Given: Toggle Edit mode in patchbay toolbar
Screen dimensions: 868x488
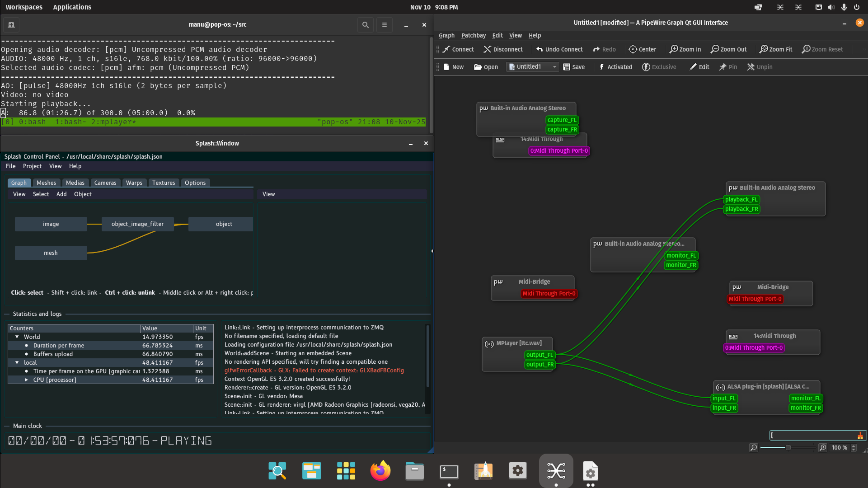Looking at the screenshot, I should [x=699, y=67].
